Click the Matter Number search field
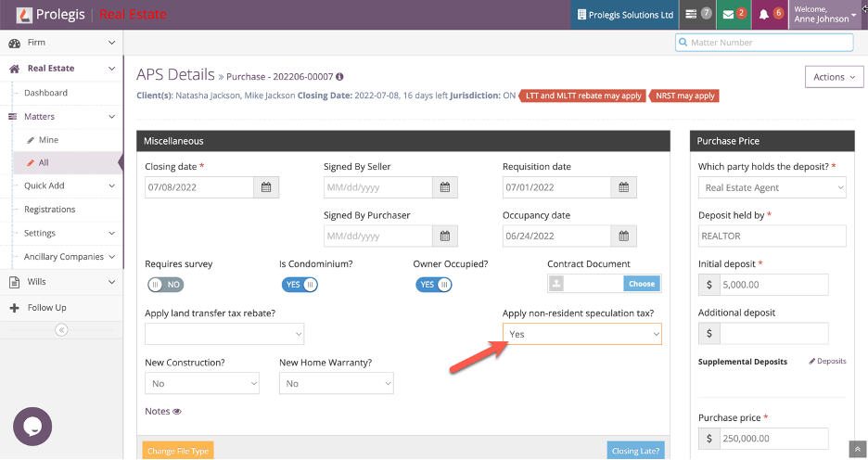Viewport: 868px width, 460px height. tap(764, 43)
